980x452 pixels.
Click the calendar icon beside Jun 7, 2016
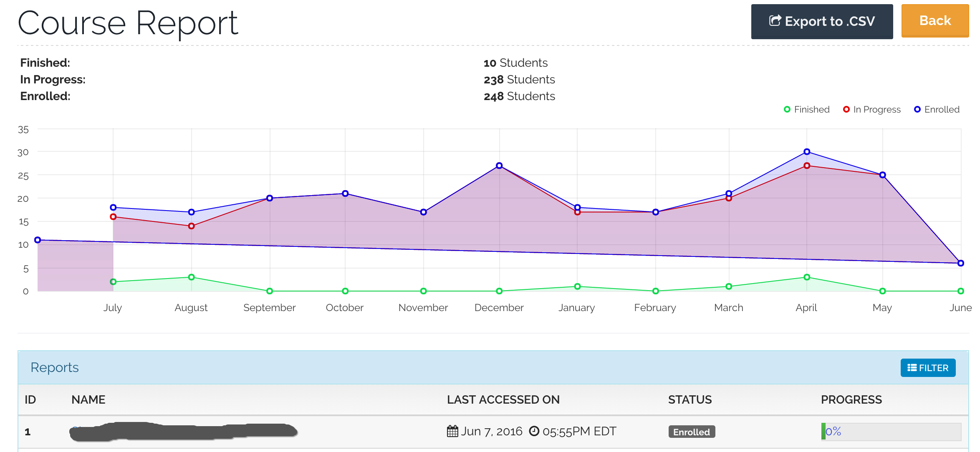tap(452, 431)
